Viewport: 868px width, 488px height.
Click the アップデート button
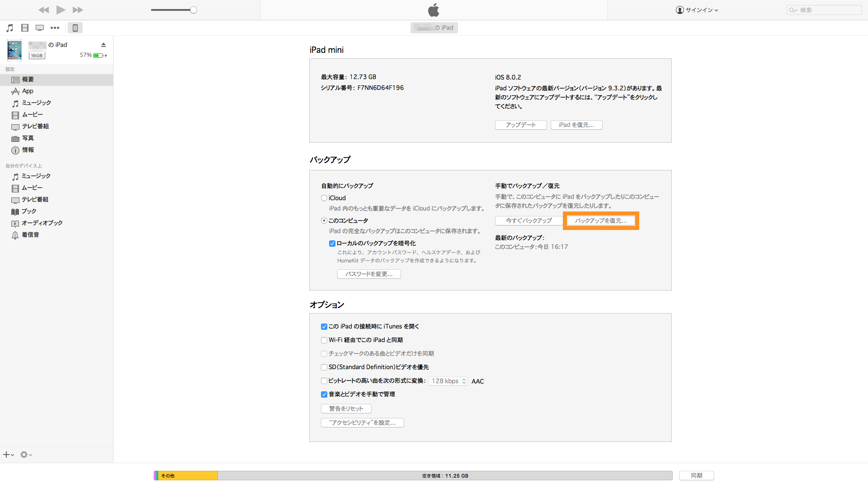tap(521, 125)
